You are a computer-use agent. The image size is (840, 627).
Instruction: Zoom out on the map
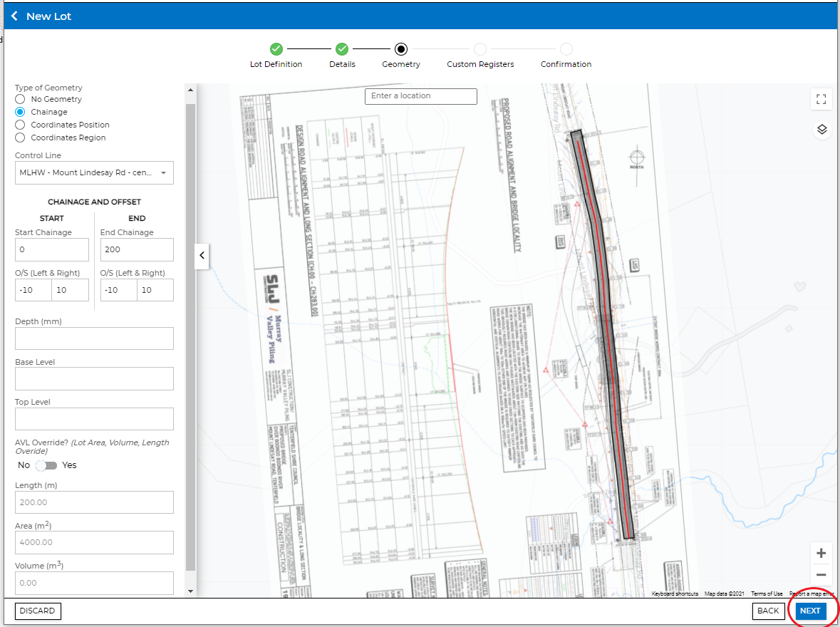[x=821, y=575]
